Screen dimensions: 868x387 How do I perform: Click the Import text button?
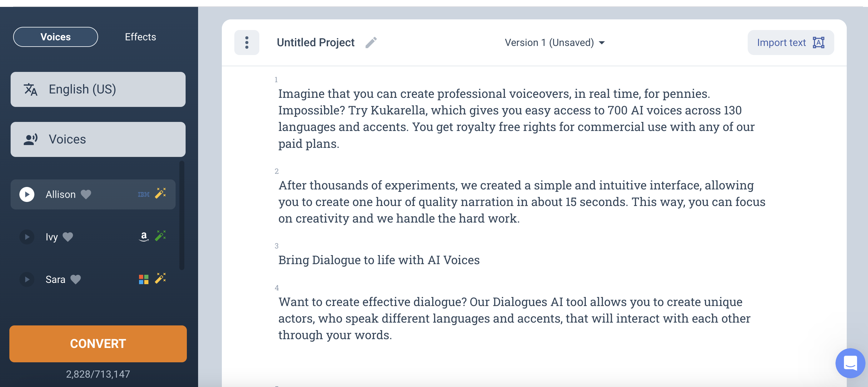tap(791, 43)
